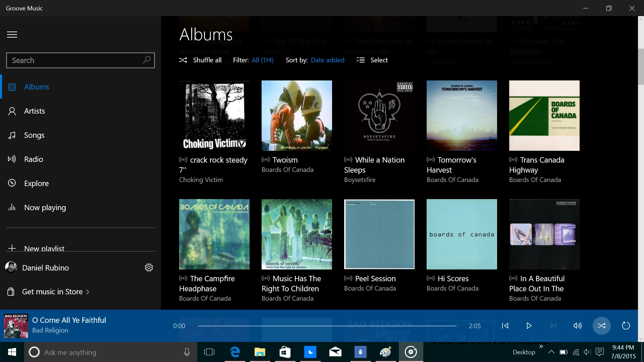This screenshot has height=362, width=644.
Task: Open Daniel Rubino account profile
Action: click(x=45, y=267)
